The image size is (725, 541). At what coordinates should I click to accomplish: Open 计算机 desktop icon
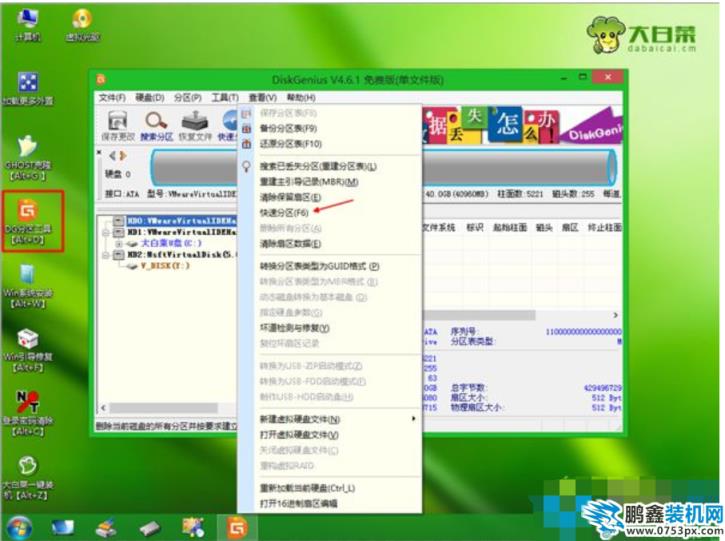point(28,25)
